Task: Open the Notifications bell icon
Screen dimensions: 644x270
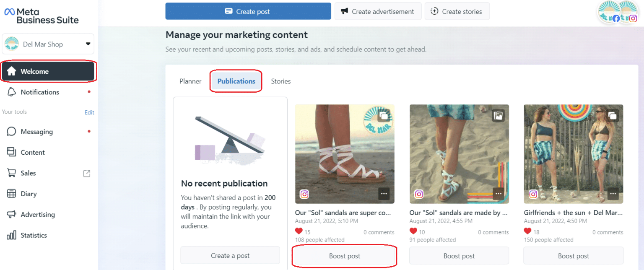Action: (11, 92)
